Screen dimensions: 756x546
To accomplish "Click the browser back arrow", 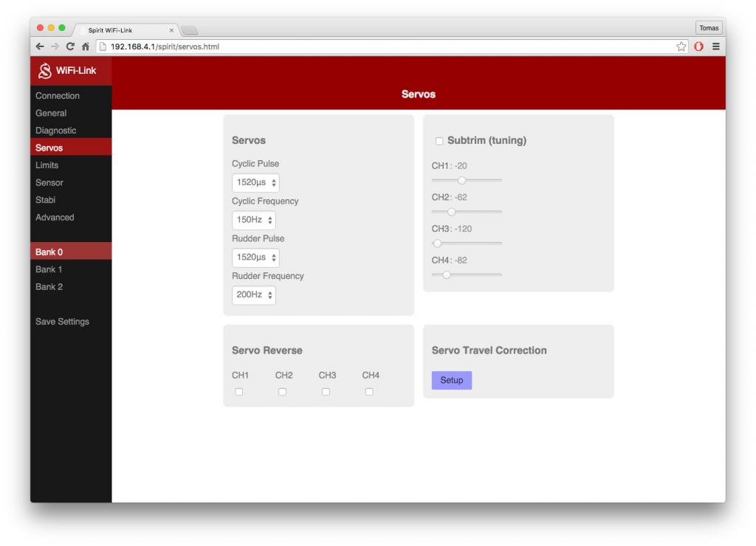I will pos(38,47).
